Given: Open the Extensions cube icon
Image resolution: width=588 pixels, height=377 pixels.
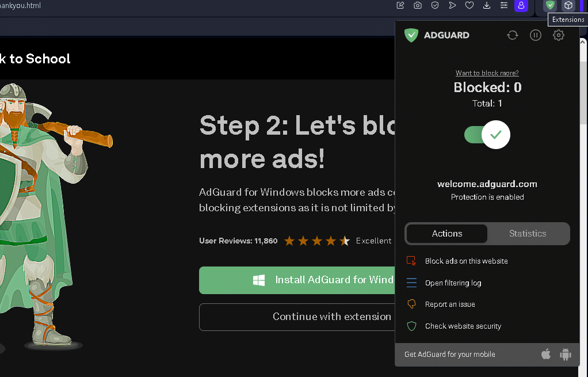Looking at the screenshot, I should pos(568,5).
